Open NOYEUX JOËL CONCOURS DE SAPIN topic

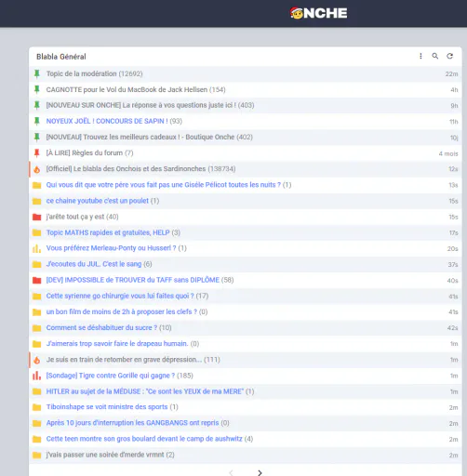(107, 121)
